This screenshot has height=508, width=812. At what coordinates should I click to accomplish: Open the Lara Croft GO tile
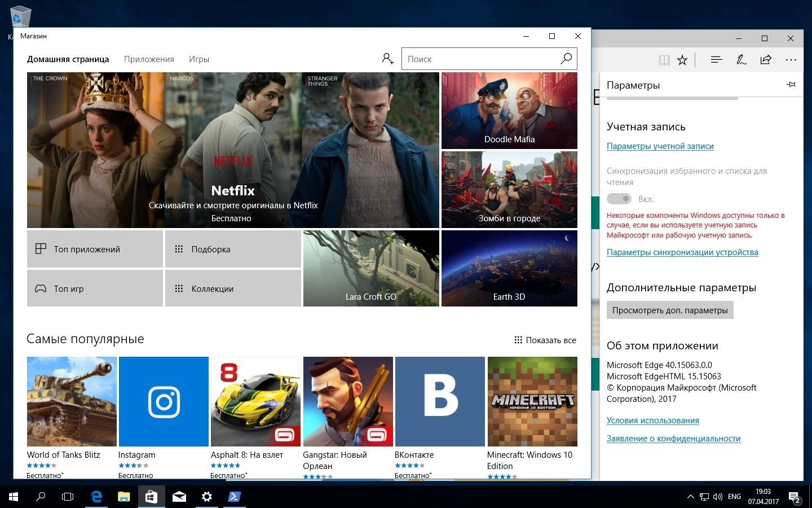[x=371, y=268]
